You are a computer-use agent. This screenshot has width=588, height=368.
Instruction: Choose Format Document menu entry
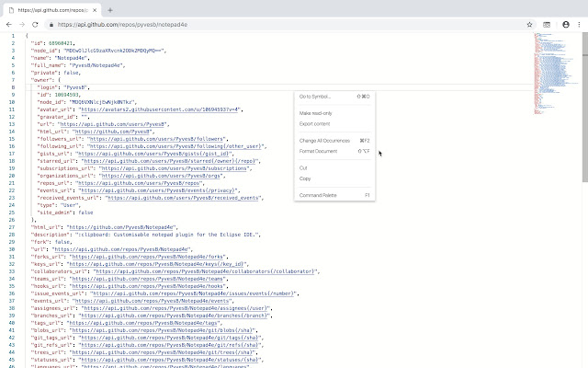(x=334, y=151)
